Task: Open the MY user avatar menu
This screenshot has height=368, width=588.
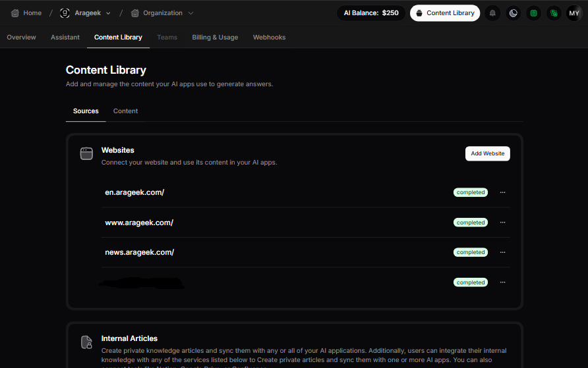Action: (x=574, y=13)
